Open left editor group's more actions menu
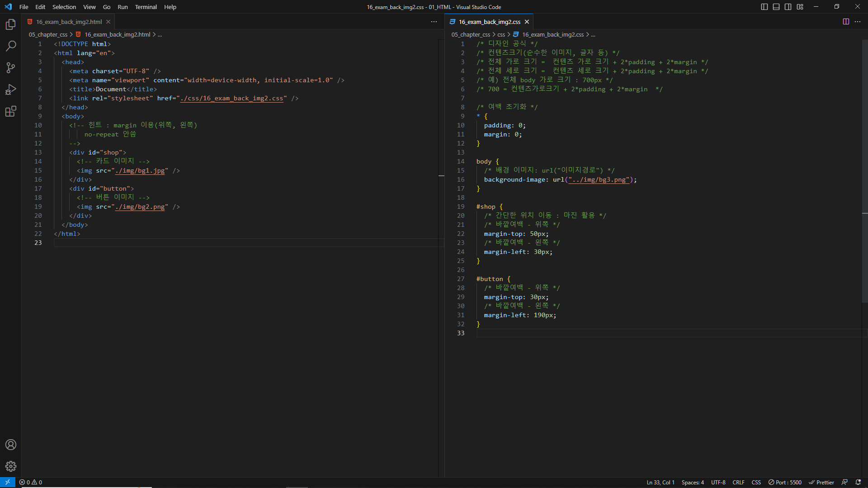 [434, 22]
